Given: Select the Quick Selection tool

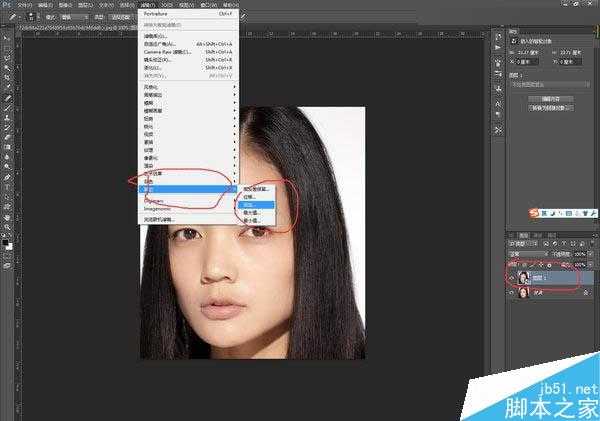Looking at the screenshot, I should click(7, 68).
